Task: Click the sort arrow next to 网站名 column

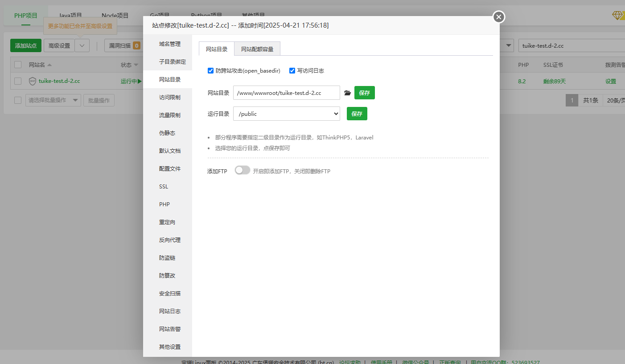Action: (49, 65)
